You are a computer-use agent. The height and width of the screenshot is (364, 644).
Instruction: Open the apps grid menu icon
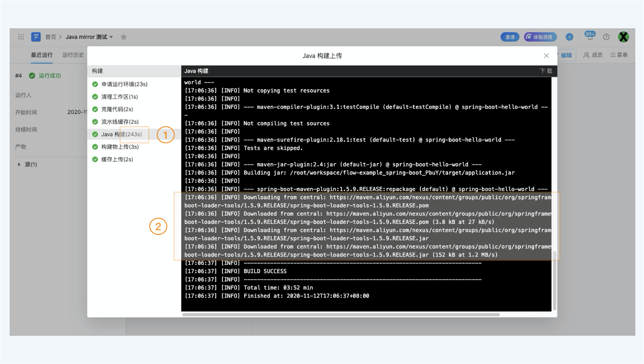(x=21, y=37)
